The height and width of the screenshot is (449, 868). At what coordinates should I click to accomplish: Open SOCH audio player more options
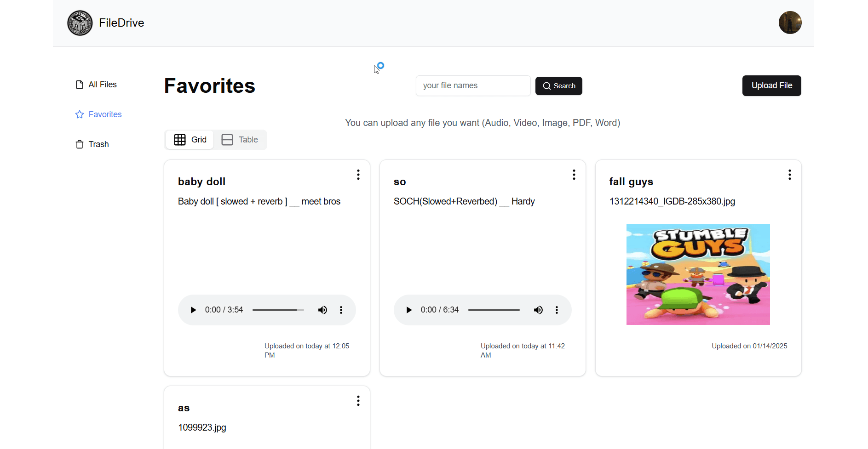(x=557, y=310)
